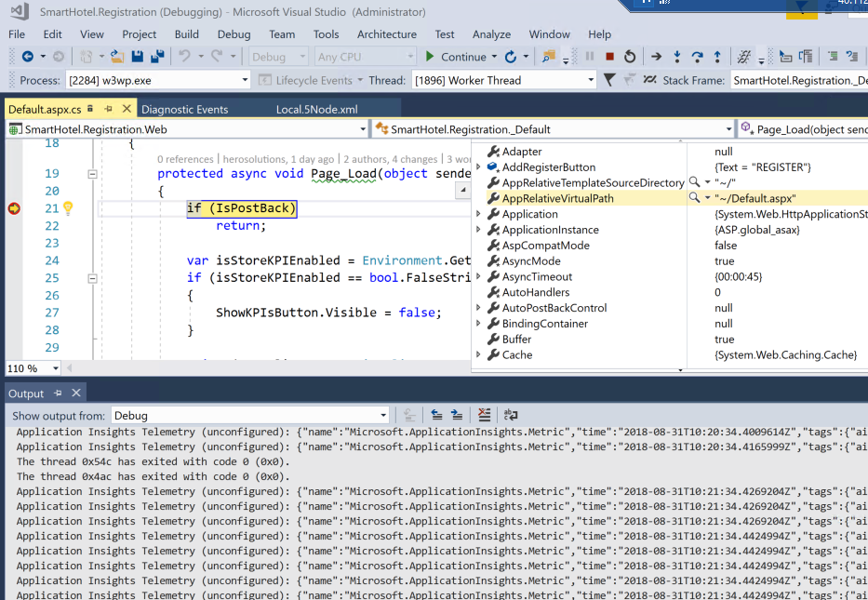
Task: Click the 0 references CodeLens link
Action: point(185,159)
